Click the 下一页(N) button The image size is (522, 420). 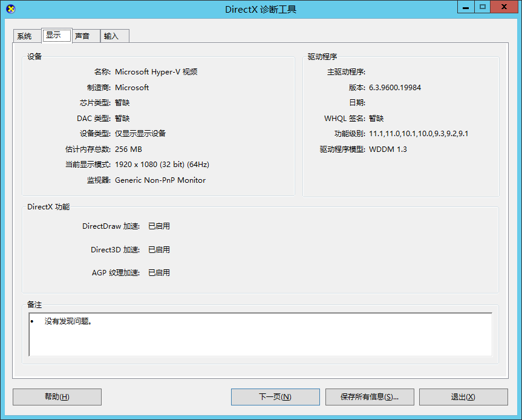(275, 396)
